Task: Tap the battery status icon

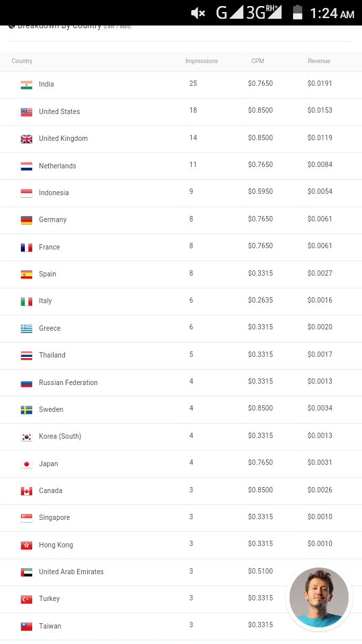Action: 298,12
